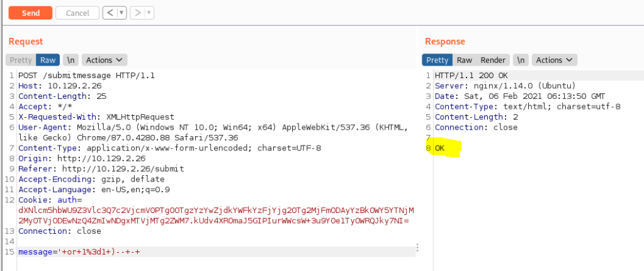Toggle \n non-printable chars in Response
This screenshot has height=271, width=644.
[x=520, y=60]
